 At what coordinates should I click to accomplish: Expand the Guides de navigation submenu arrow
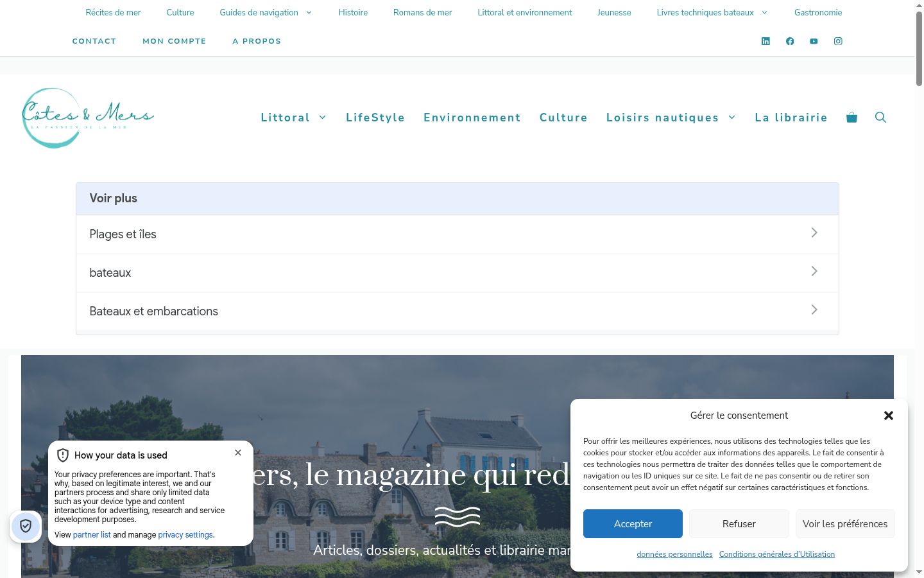pyautogui.click(x=309, y=12)
